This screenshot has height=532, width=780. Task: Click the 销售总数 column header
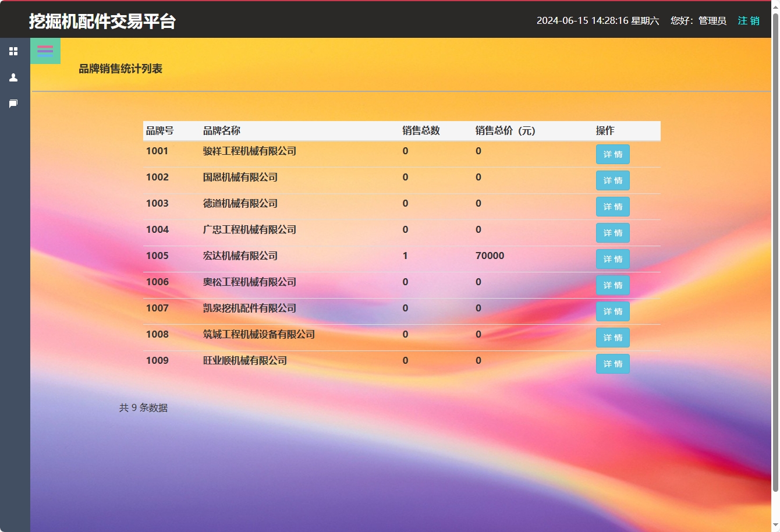421,131
